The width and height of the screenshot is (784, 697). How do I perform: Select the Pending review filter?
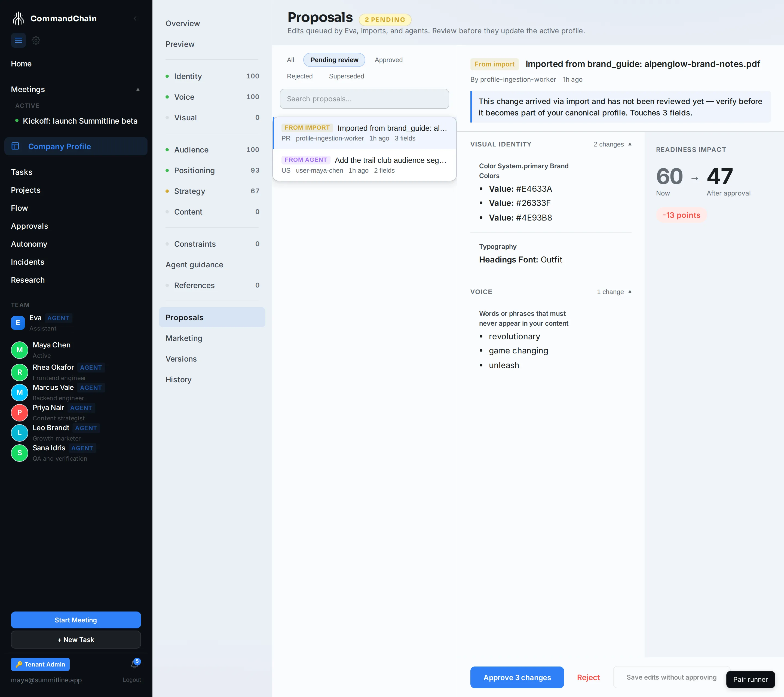(334, 60)
